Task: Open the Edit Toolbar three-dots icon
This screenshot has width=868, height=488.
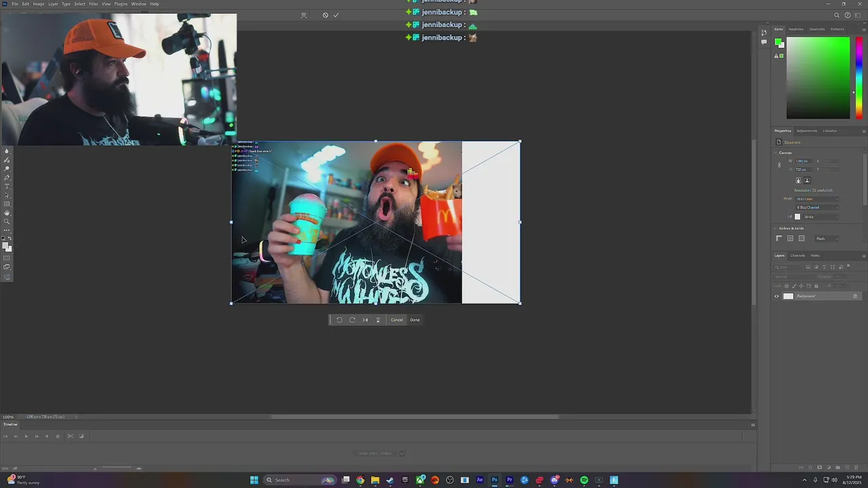Action: [7, 230]
